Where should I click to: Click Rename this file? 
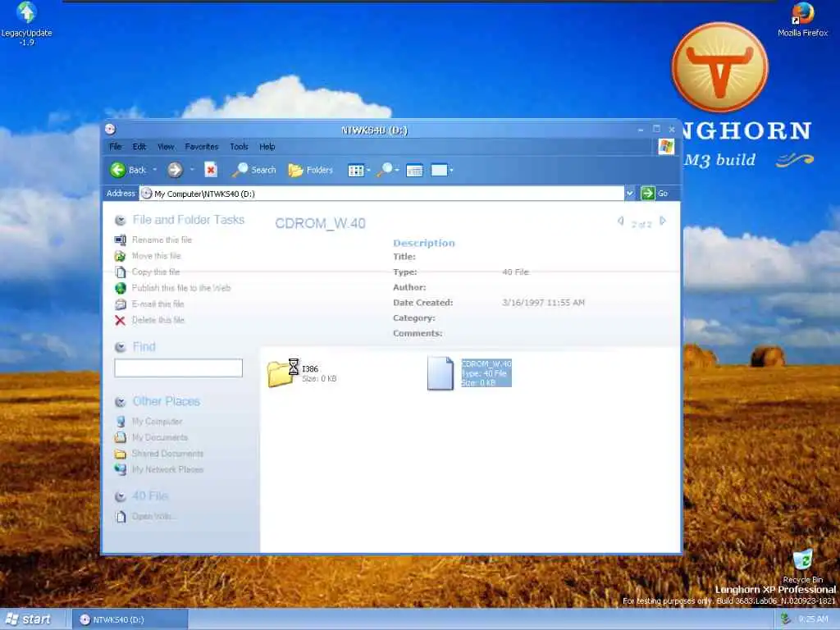[x=162, y=240]
